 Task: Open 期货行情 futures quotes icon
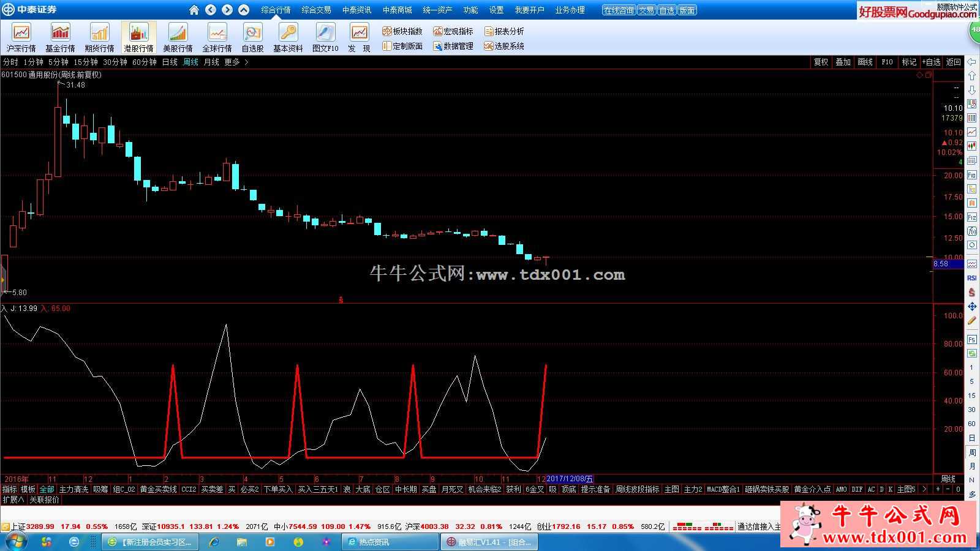(100, 37)
